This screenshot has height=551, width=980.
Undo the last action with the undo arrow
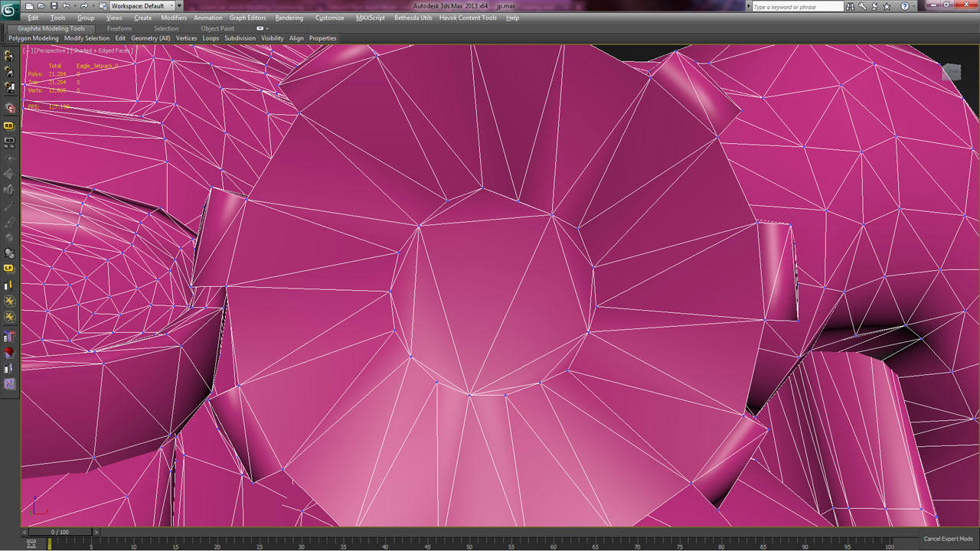point(67,6)
